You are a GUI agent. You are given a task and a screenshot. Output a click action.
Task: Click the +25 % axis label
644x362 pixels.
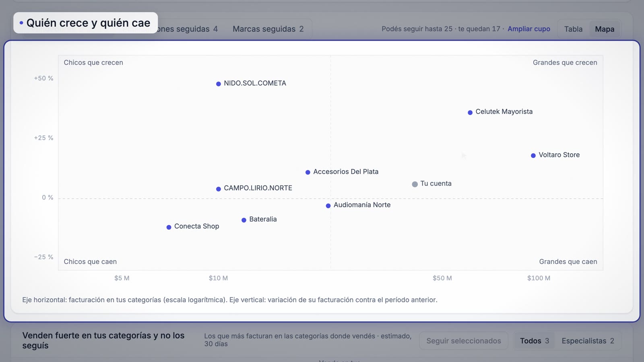pos(43,138)
